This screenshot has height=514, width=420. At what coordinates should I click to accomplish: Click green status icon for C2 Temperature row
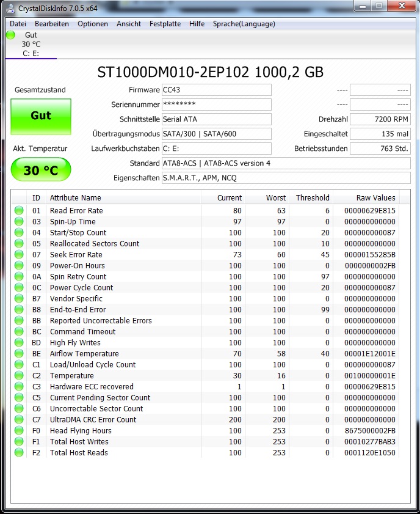tap(19, 375)
